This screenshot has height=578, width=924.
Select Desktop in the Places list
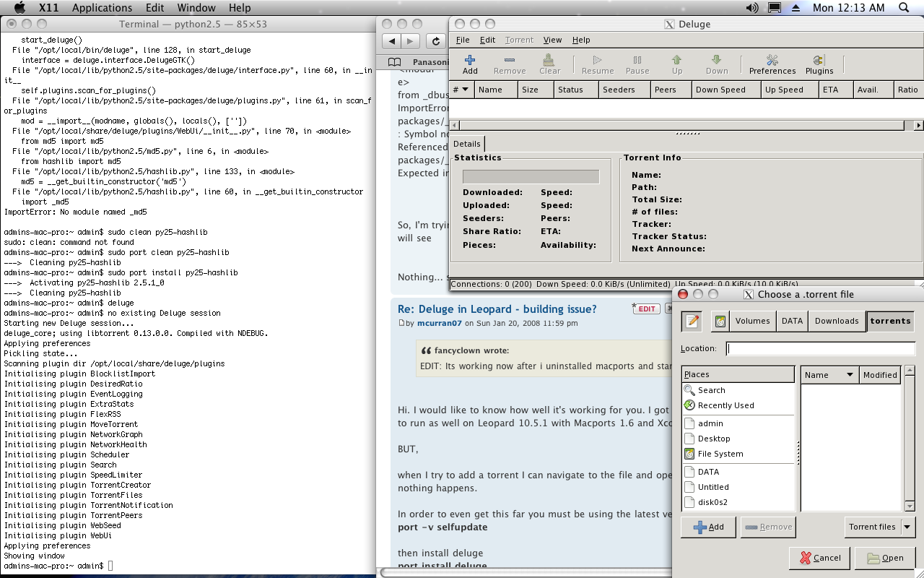(738, 439)
